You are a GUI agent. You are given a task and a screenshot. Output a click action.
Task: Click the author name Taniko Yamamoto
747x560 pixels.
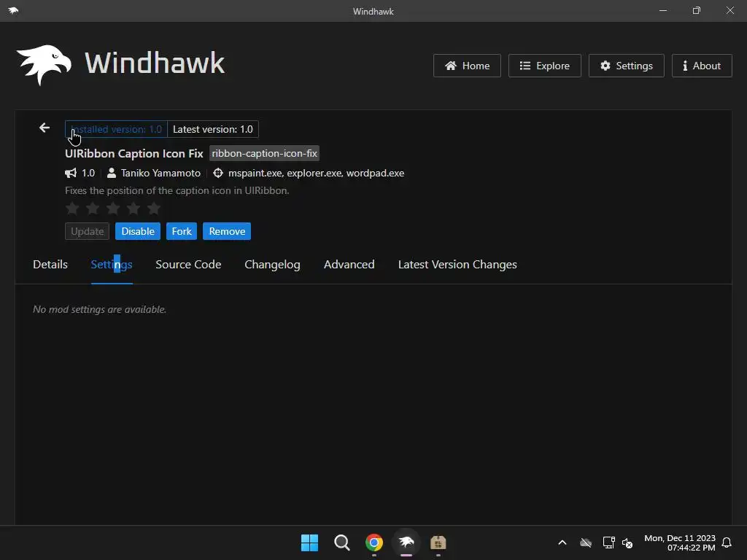pyautogui.click(x=160, y=173)
